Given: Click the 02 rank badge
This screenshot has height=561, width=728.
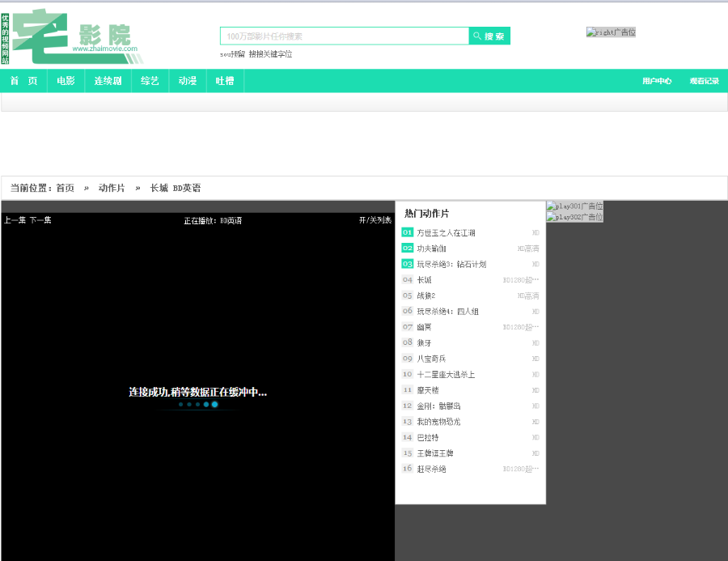Looking at the screenshot, I should (x=407, y=249).
